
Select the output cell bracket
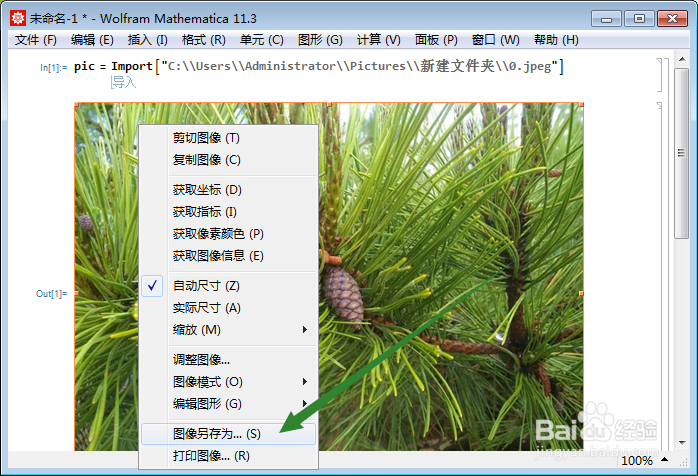660,276
